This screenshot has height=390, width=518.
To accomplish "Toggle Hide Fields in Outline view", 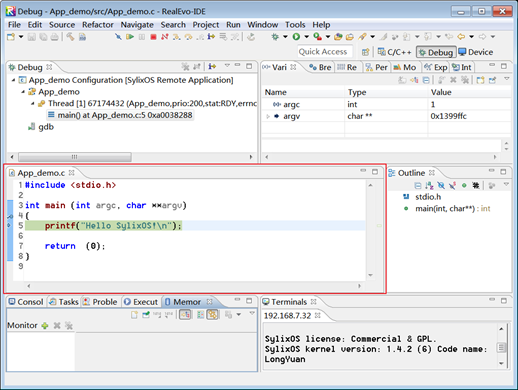I will pyautogui.click(x=441, y=186).
